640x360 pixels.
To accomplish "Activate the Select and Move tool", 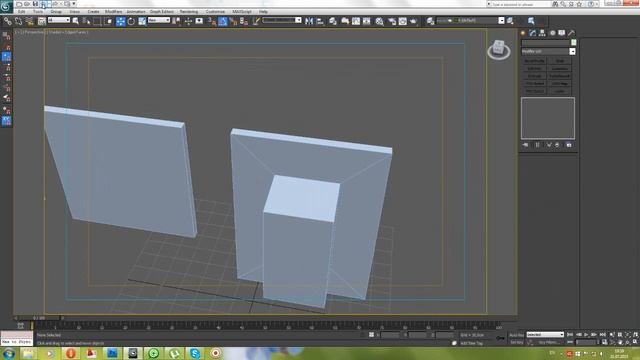I will tap(120, 21).
